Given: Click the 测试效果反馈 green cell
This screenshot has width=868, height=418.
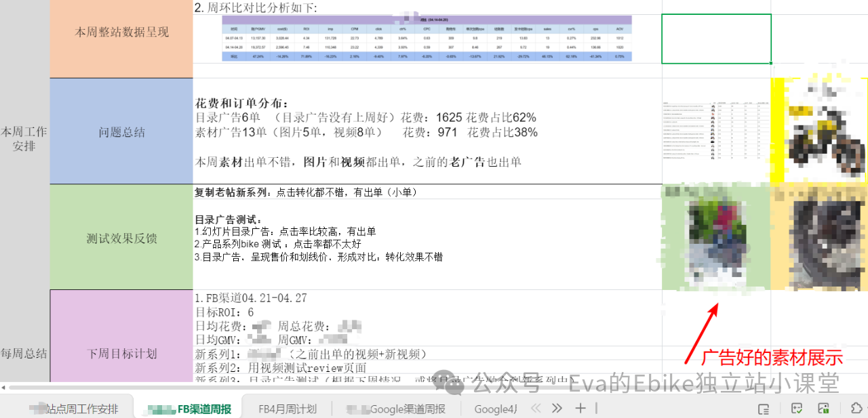Looking at the screenshot, I should point(121,237).
